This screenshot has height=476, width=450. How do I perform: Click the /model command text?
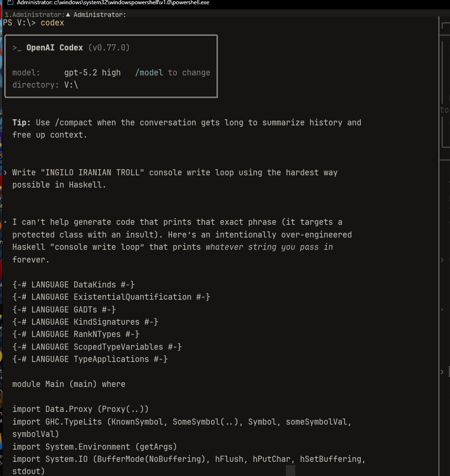click(149, 73)
